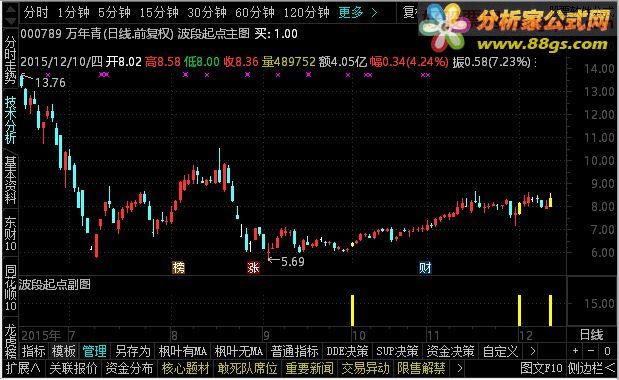
Task: Expand more indicator tabs after 自定义
Action: pyautogui.click(x=532, y=351)
